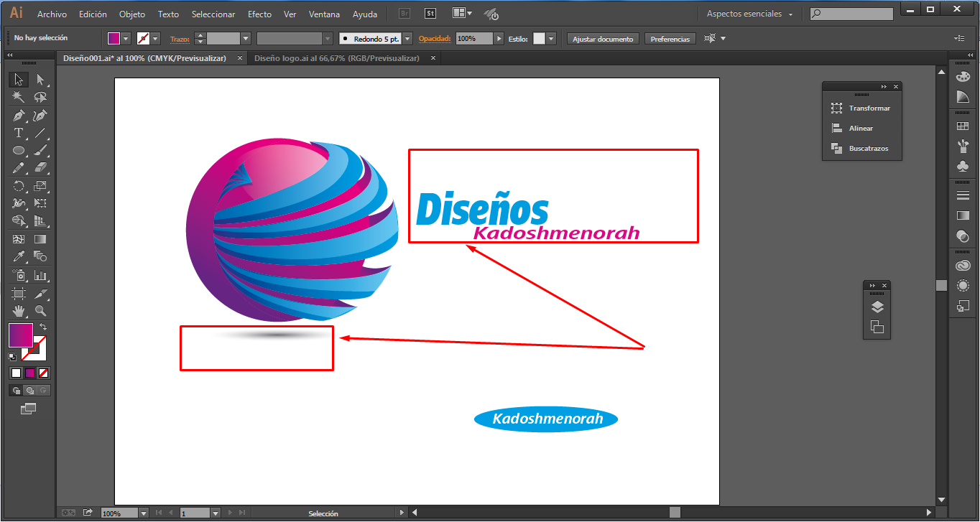The height and width of the screenshot is (522, 980).
Task: Select the Artboard tool
Action: (x=19, y=293)
